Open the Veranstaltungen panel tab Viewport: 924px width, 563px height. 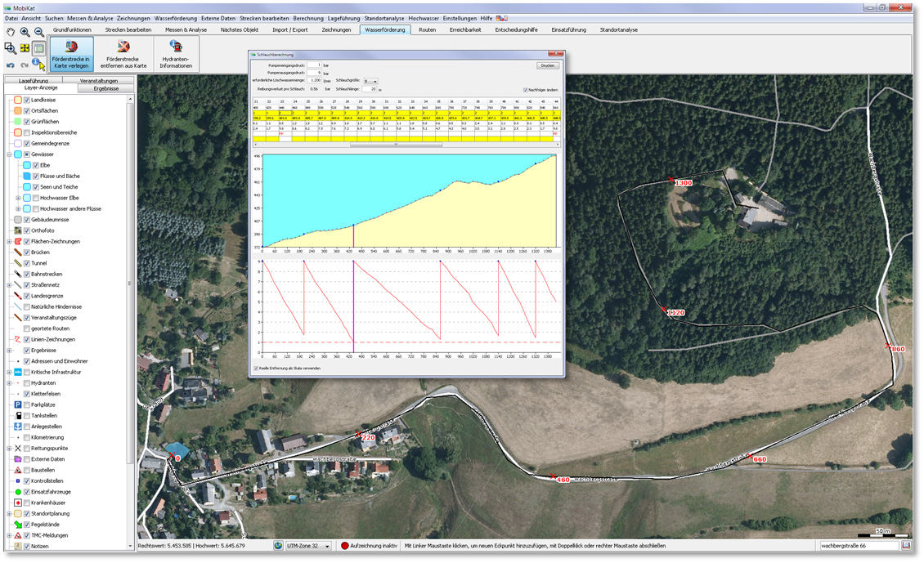pos(99,81)
